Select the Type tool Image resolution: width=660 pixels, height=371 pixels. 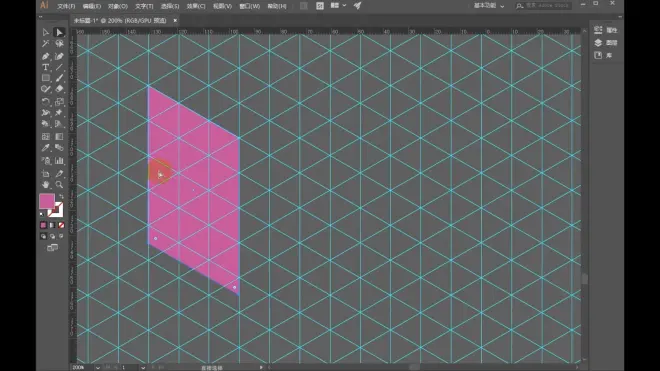45,67
